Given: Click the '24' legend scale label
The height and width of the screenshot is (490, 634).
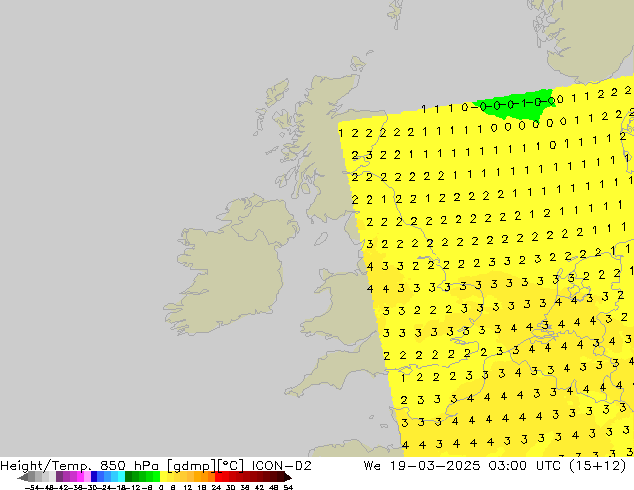Looking at the screenshot, I should [216, 487].
